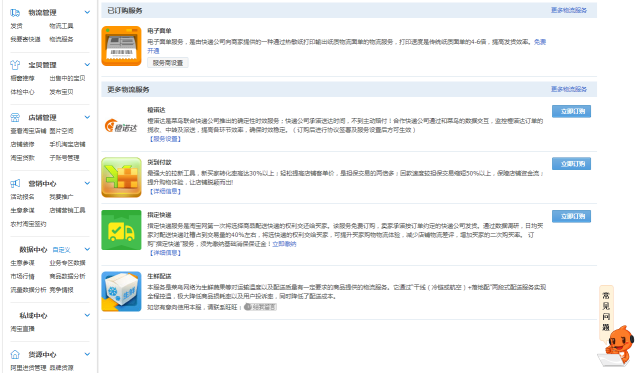
Task: Collapse the 店铺管理 section chevron
Action: tap(87, 117)
